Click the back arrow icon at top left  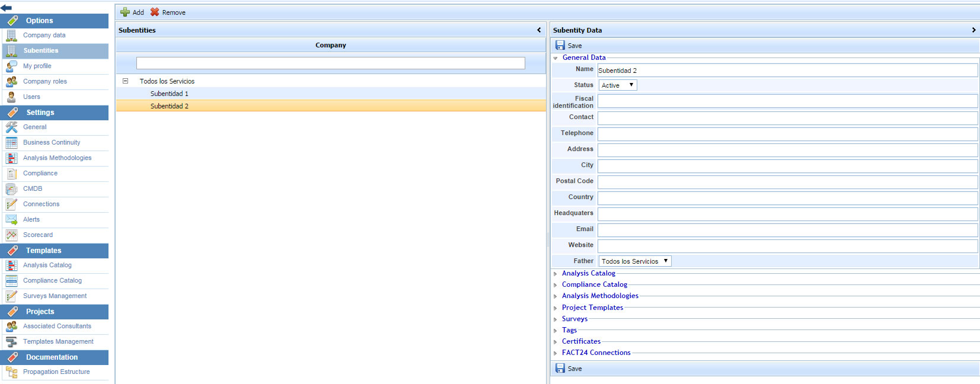[7, 7]
